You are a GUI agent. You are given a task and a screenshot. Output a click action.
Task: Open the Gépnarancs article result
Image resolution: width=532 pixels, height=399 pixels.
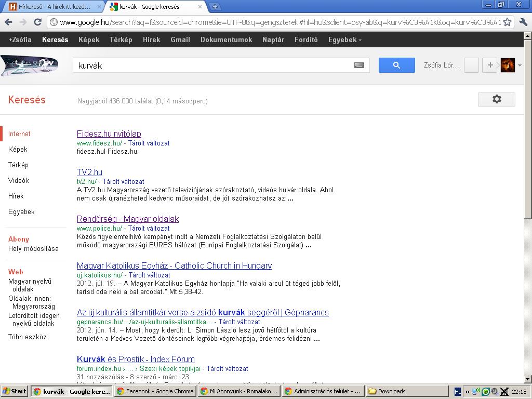click(x=203, y=312)
